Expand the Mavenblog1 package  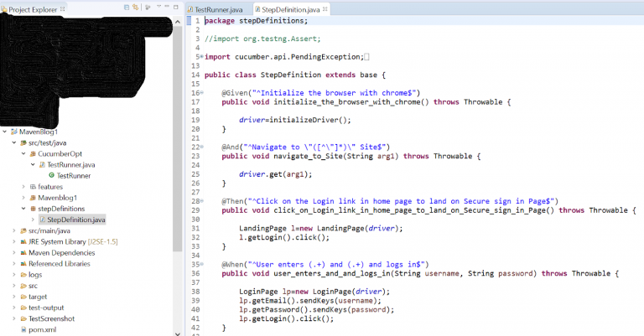click(23, 198)
